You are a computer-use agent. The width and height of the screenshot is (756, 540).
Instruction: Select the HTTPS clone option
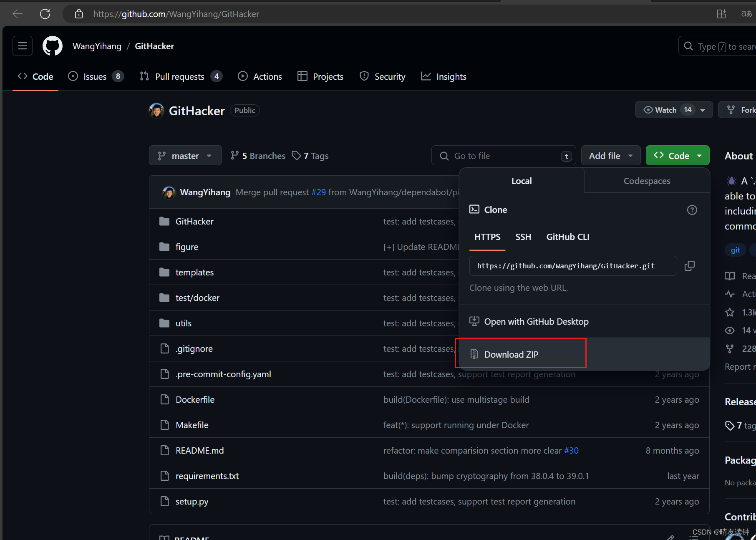point(487,237)
